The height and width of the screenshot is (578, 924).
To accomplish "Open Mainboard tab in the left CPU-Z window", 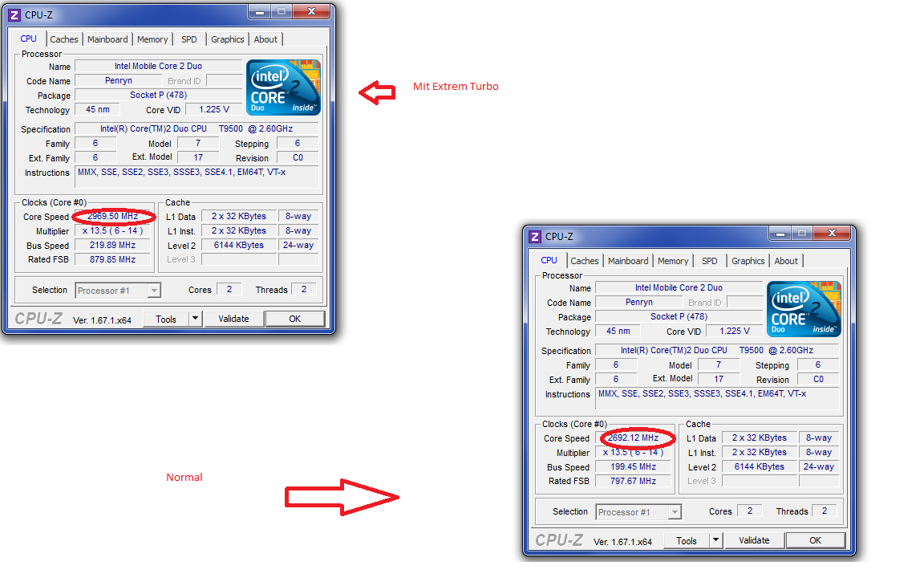I will pyautogui.click(x=107, y=39).
